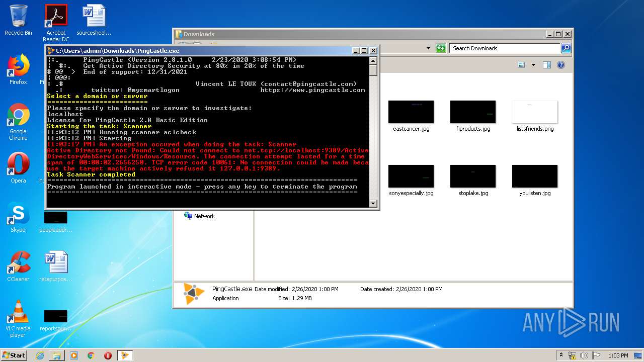Open Windows Explorer taskbar button
This screenshot has width=644, height=362.
point(57,355)
